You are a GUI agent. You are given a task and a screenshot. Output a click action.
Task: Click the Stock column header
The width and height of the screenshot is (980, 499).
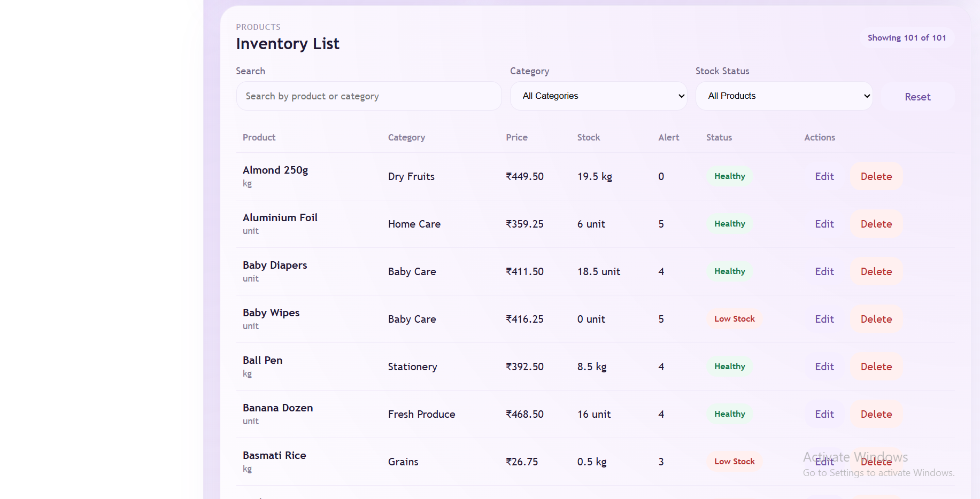click(x=589, y=137)
